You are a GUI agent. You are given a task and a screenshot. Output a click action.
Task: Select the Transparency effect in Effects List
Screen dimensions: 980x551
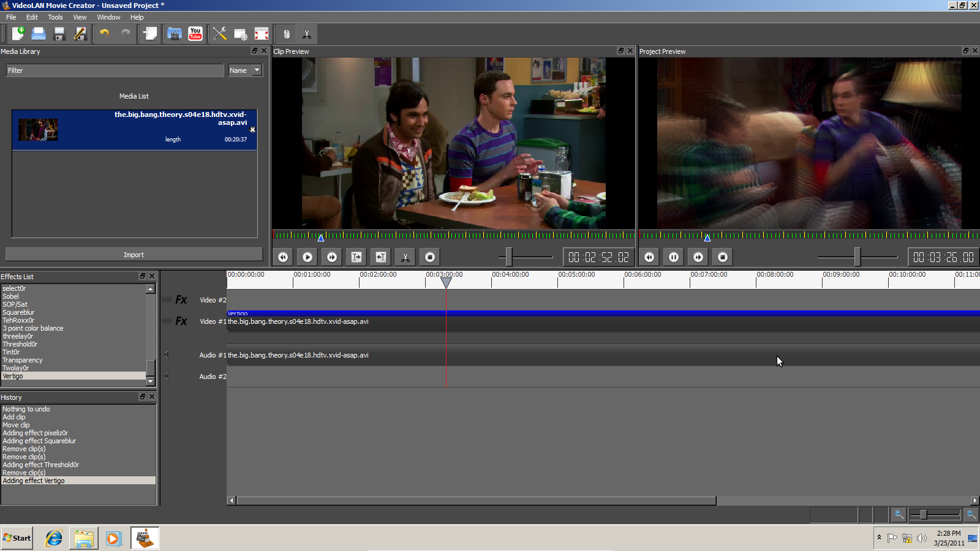coord(23,360)
